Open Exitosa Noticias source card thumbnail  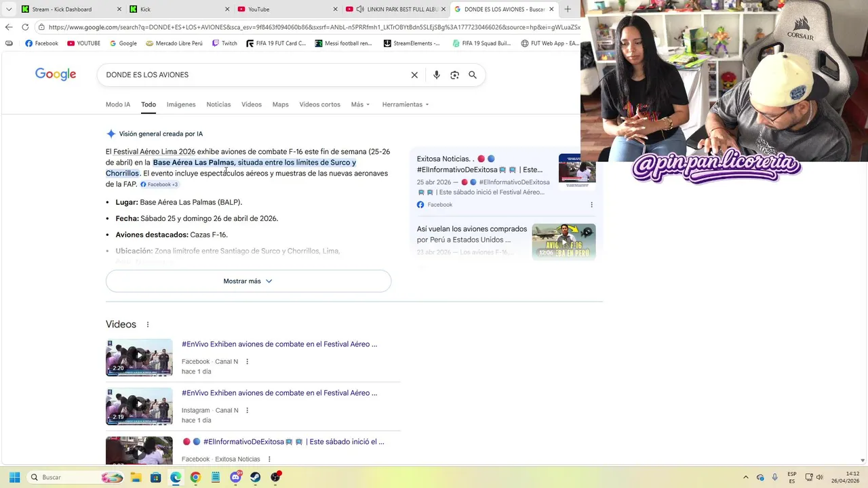(x=577, y=171)
